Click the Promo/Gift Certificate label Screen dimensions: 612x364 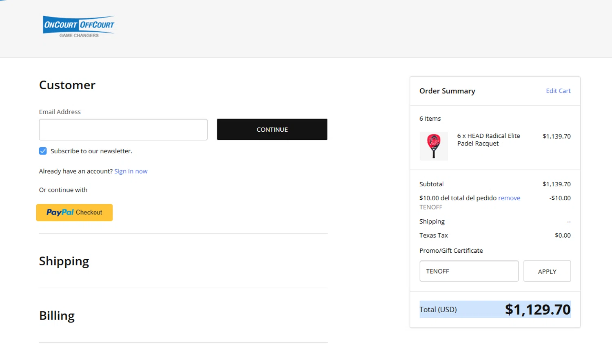coord(451,251)
